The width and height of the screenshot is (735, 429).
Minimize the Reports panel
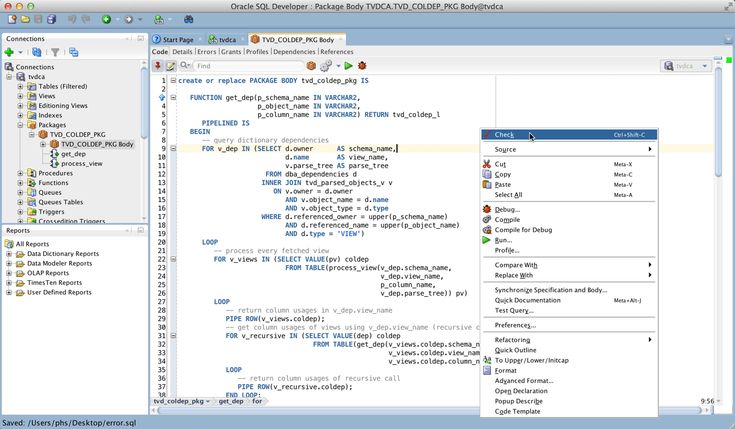[140, 230]
